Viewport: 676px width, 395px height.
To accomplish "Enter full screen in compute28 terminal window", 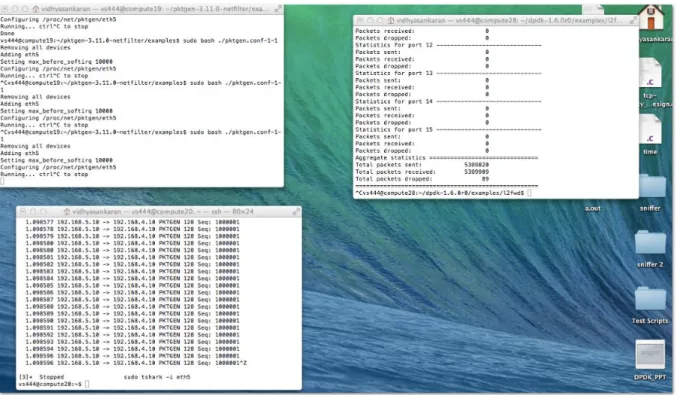I will [633, 20].
